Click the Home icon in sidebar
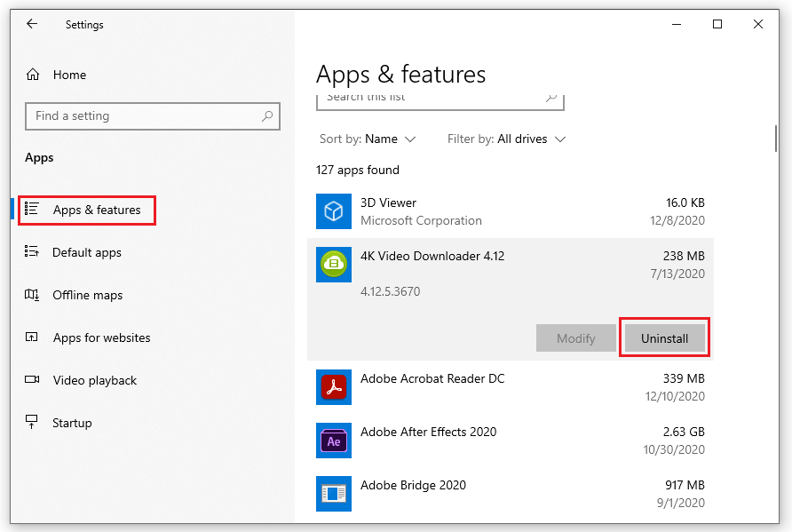Viewport: 792px width, 532px height. coord(33,75)
